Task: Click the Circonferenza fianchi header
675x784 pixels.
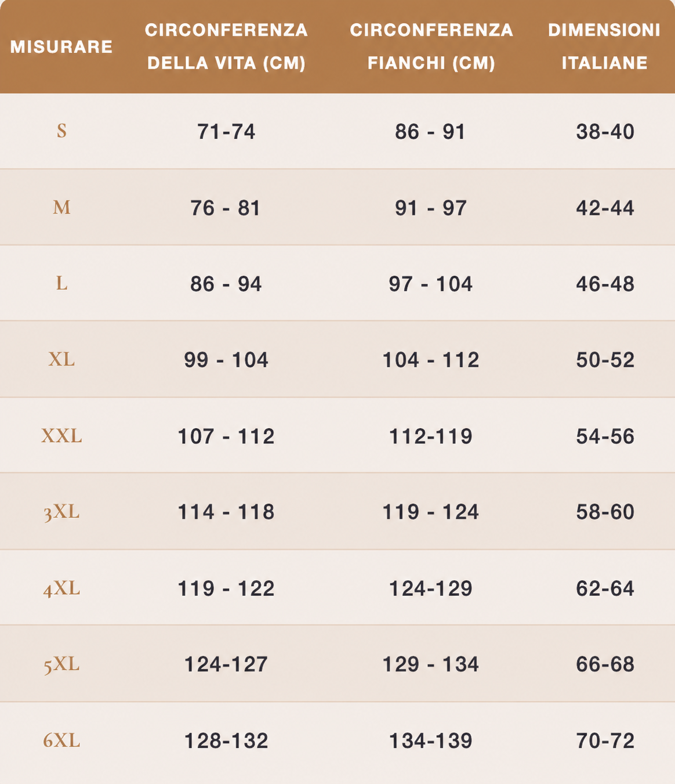Action: pyautogui.click(x=431, y=46)
